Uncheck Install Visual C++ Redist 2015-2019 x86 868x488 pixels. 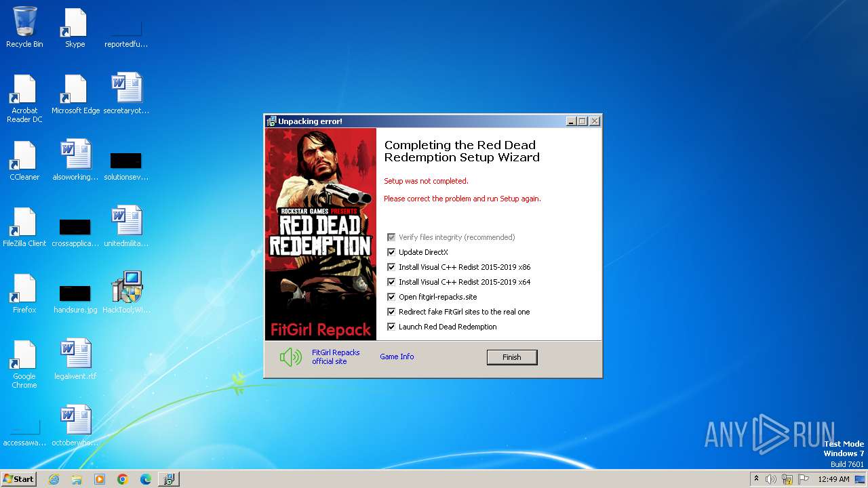(391, 267)
